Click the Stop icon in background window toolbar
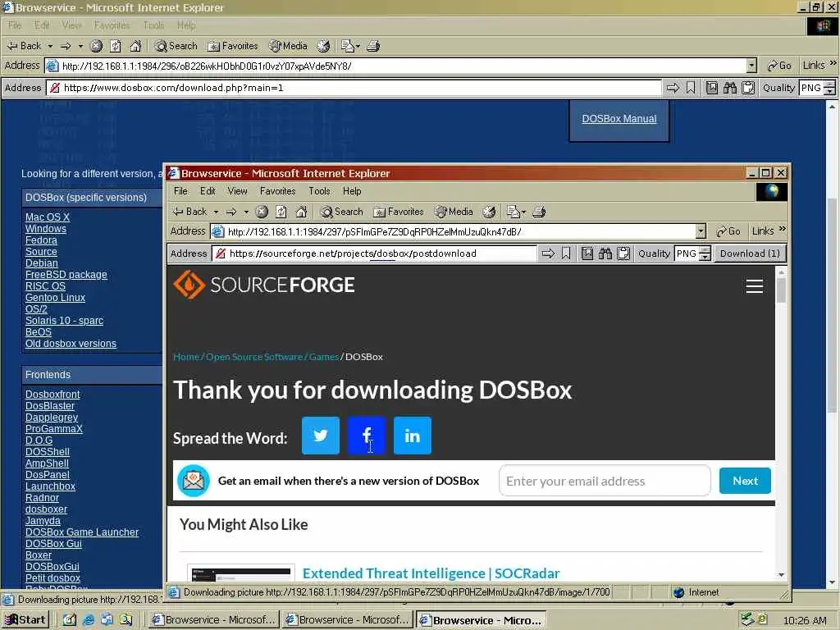Image resolution: width=840 pixels, height=630 pixels. point(97,46)
